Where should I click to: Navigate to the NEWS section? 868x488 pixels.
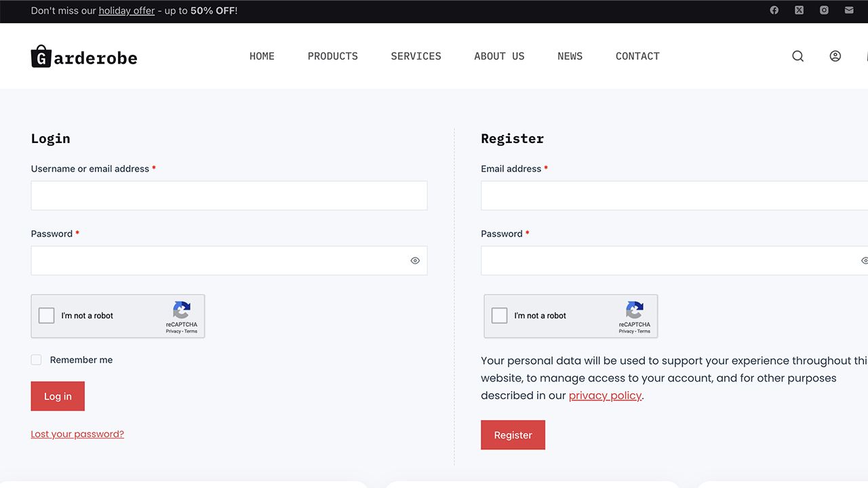coord(570,56)
